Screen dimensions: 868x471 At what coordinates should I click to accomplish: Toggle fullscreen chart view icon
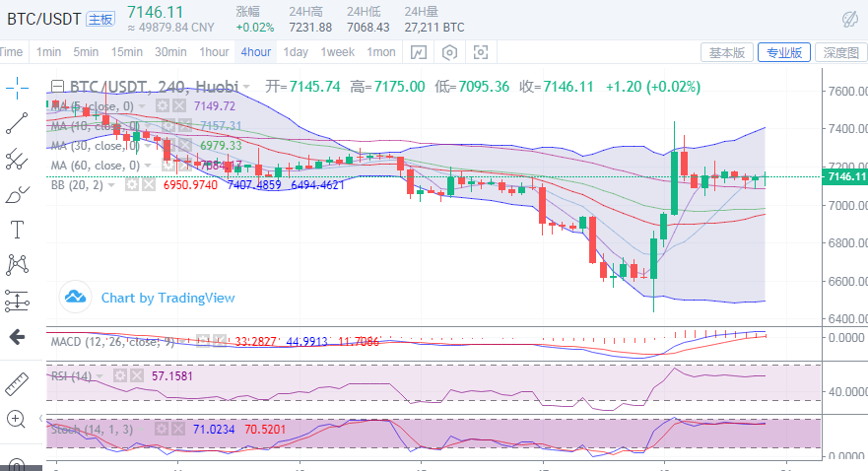click(x=481, y=52)
